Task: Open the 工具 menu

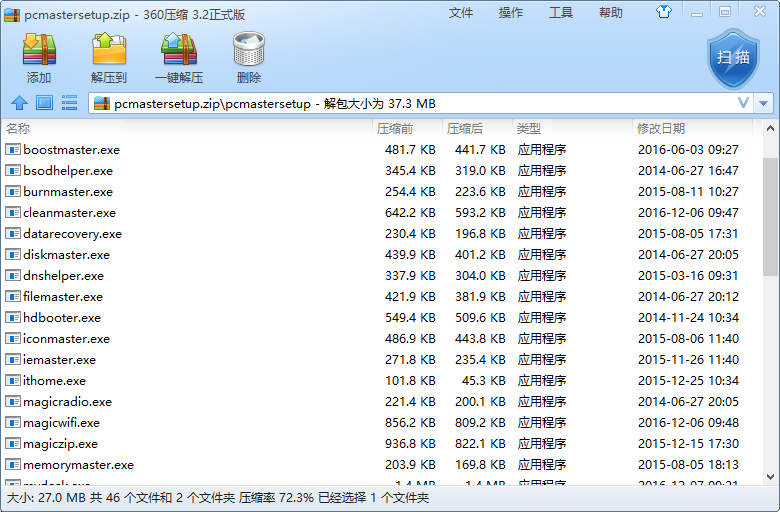Action: click(x=561, y=12)
